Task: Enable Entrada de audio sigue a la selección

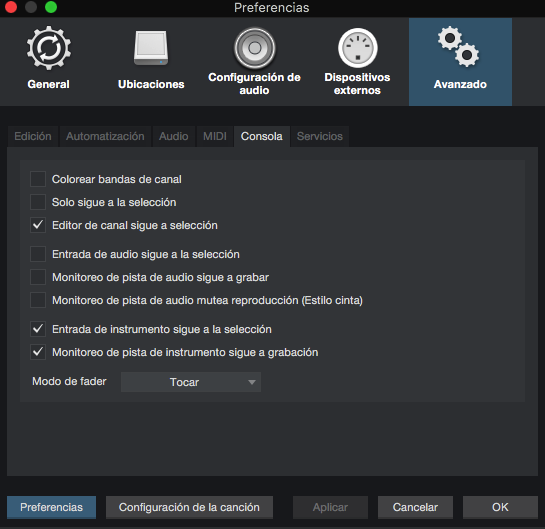Action: click(38, 254)
